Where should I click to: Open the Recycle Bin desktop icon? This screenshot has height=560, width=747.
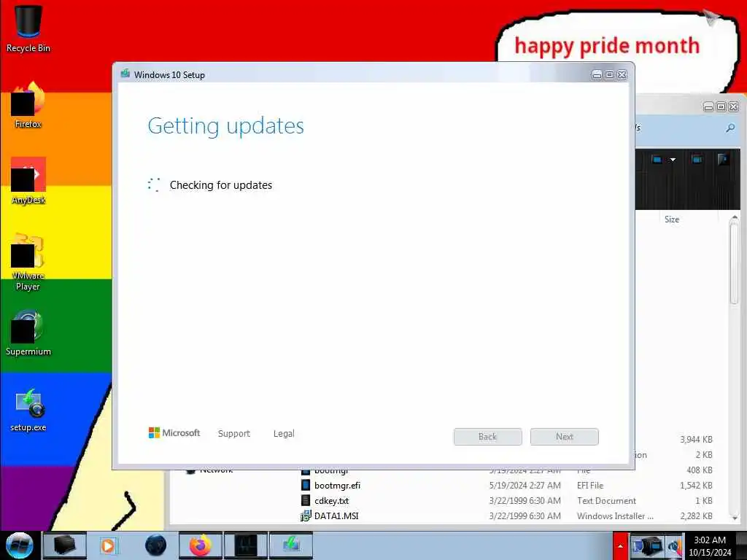pyautogui.click(x=28, y=28)
